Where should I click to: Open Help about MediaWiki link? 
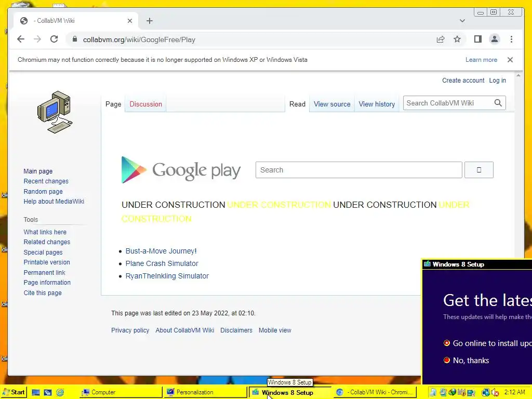pyautogui.click(x=54, y=202)
